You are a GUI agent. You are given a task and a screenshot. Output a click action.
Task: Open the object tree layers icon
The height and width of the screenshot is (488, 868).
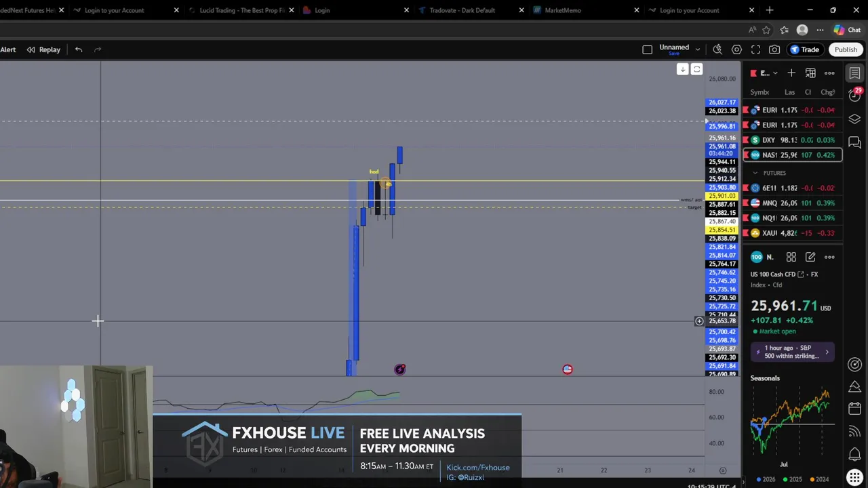(x=854, y=119)
